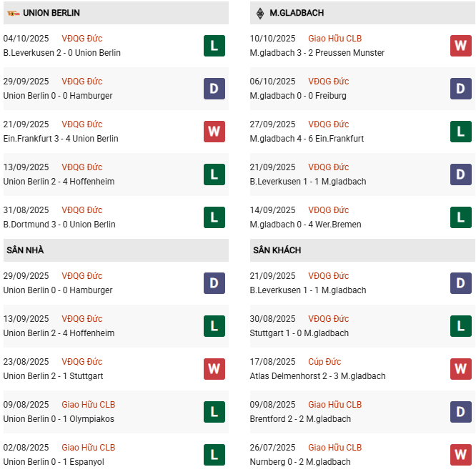The height and width of the screenshot is (472, 476).
Task: Click Giao Hữu CLB on the 10/10/2025 match
Action: tap(335, 39)
